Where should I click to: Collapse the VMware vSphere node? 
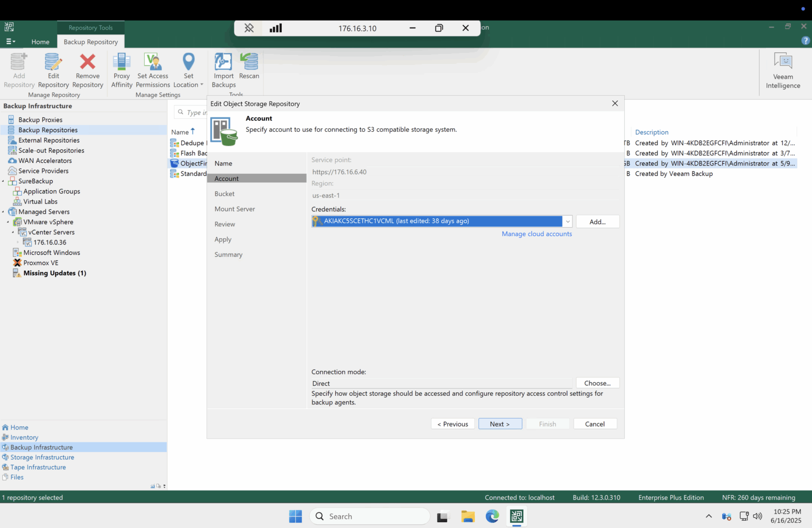[x=8, y=222]
